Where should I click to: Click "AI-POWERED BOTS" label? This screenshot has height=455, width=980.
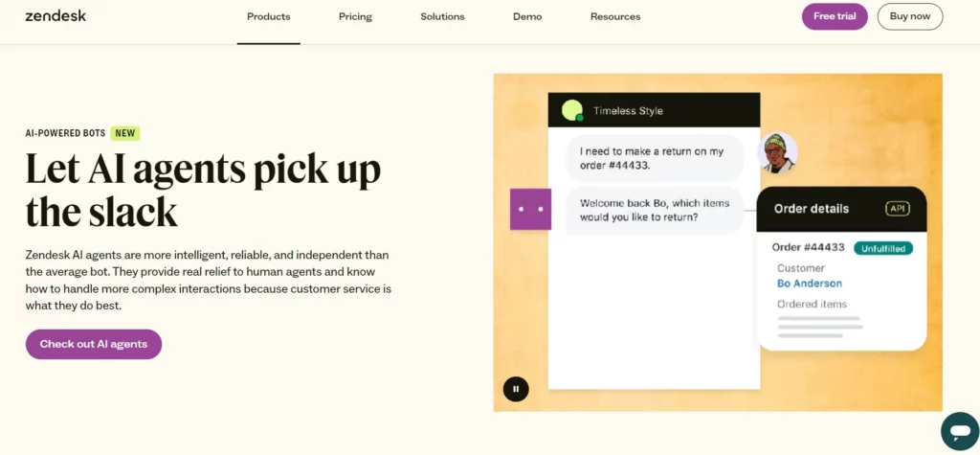65,133
